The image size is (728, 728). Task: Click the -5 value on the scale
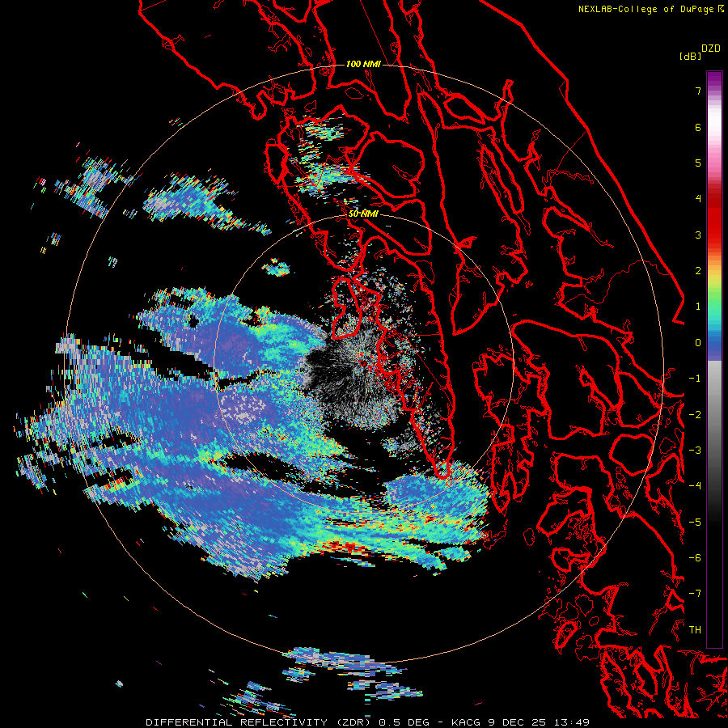pos(695,523)
